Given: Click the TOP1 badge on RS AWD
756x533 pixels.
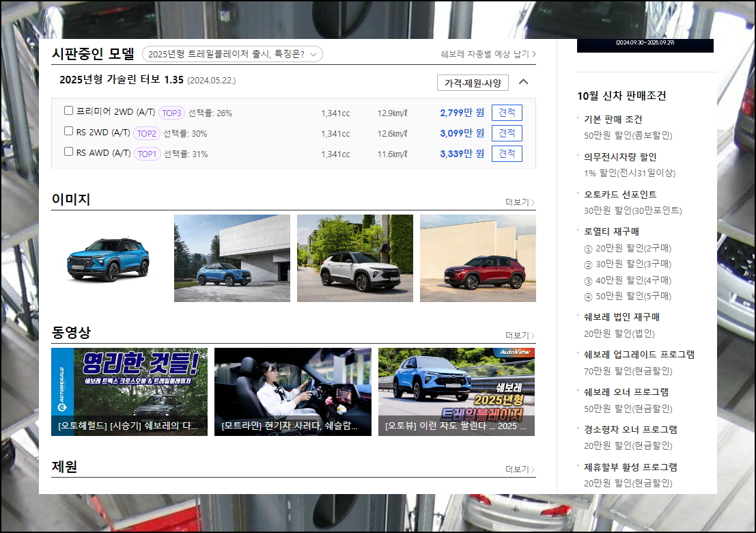Looking at the screenshot, I should pos(147,154).
